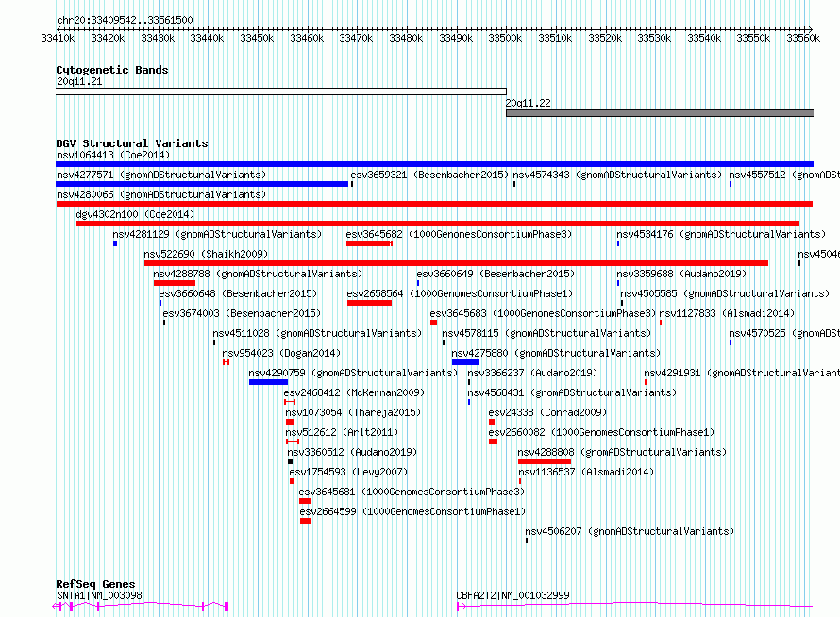Viewport: 840px width, 617px height.
Task: Open esv2660082 1000Genomes Phase1 label
Action: [x=601, y=433]
